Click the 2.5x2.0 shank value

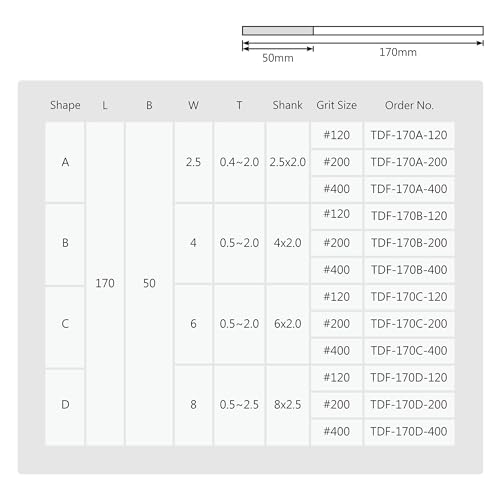click(x=288, y=162)
